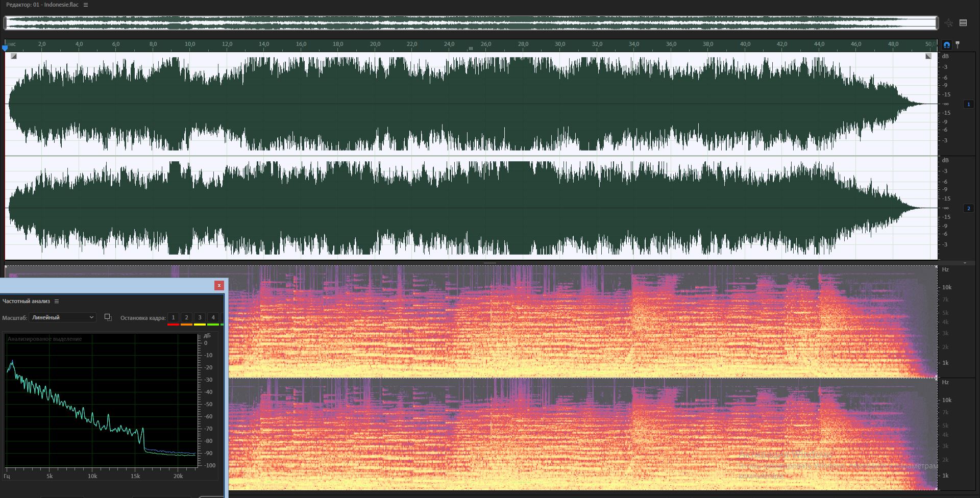Open the Частотный анализ panel menu
This screenshot has width=980, height=498.
click(x=57, y=302)
